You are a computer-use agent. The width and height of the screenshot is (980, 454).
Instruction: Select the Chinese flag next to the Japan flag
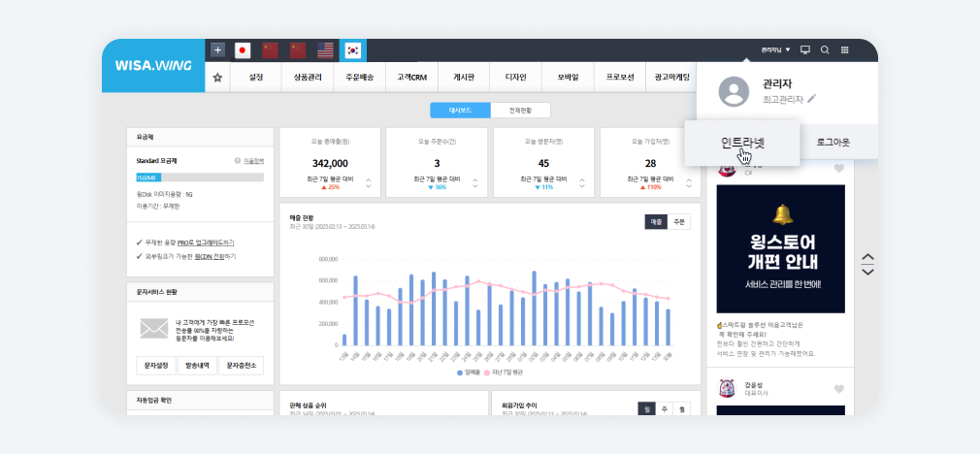point(270,50)
